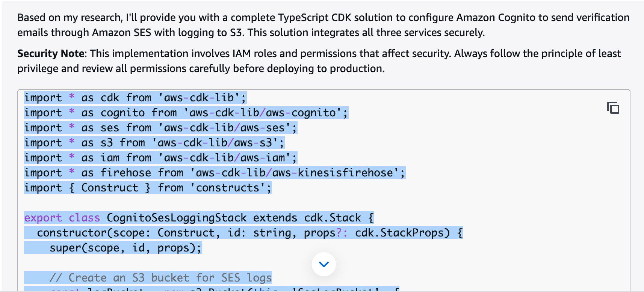Click the line importing 'aws-cdk-lib/aws-kinesisfirehose'

coord(215,173)
